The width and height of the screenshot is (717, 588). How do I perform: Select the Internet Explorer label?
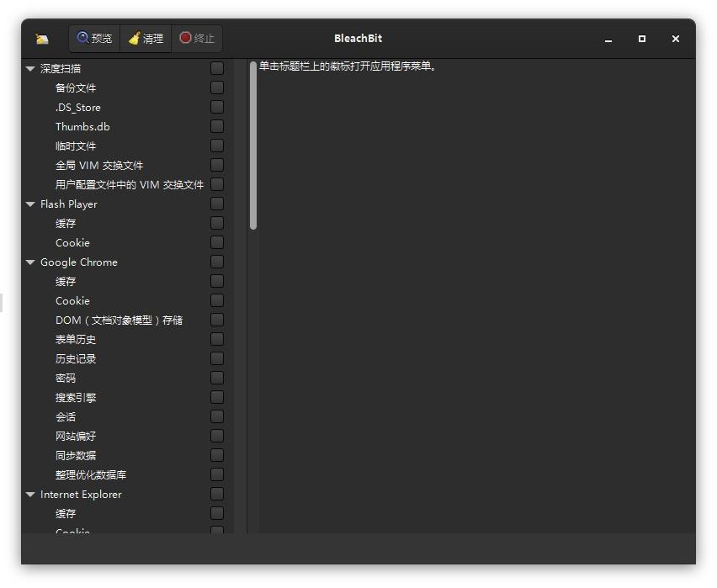[81, 495]
